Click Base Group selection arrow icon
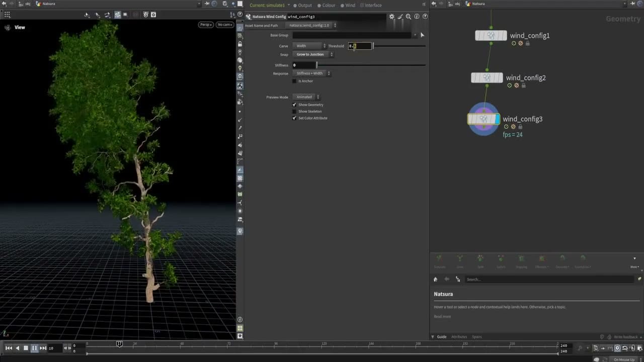 422,35
